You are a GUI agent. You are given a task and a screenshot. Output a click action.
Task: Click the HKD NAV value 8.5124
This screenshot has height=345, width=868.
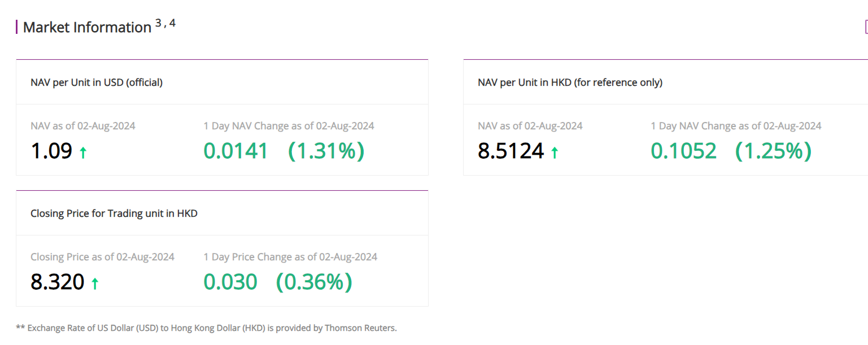pos(511,151)
